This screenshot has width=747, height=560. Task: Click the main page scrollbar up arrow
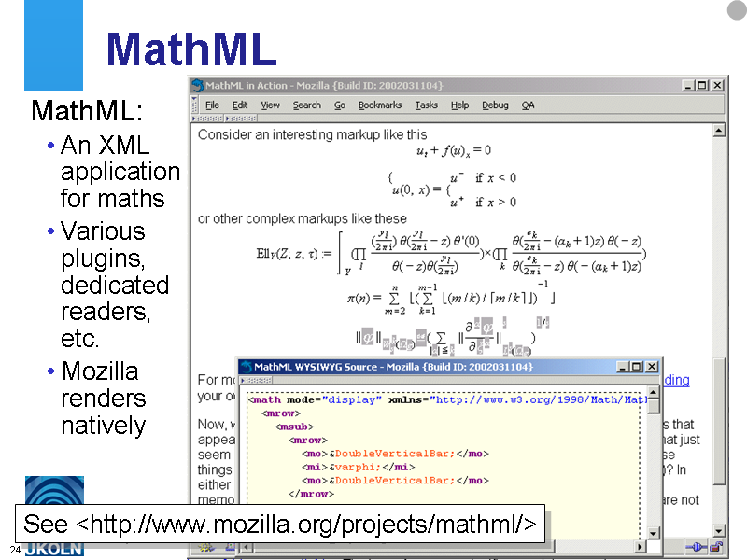coord(719,130)
